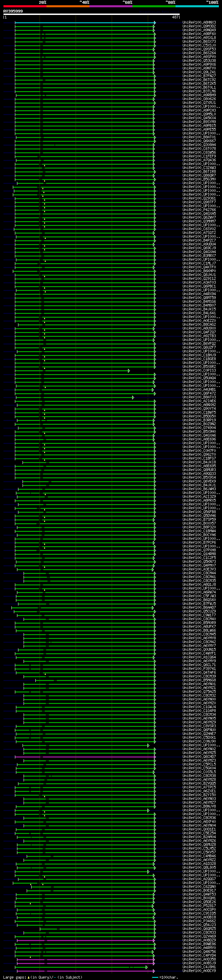The image size is (222, 980).
Task: Click hit label UniRef100_Q56FB8
Action: (199, 512)
